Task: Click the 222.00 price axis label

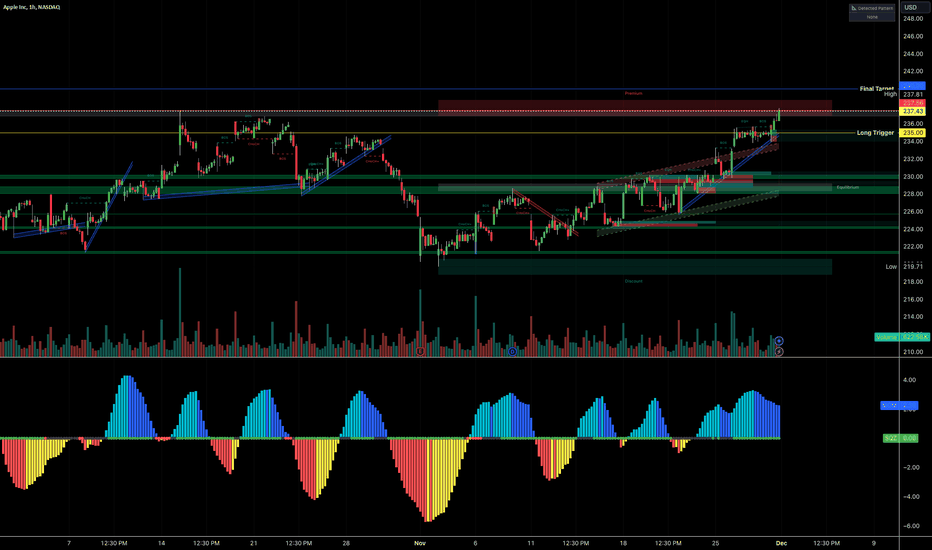Action: pyautogui.click(x=912, y=246)
